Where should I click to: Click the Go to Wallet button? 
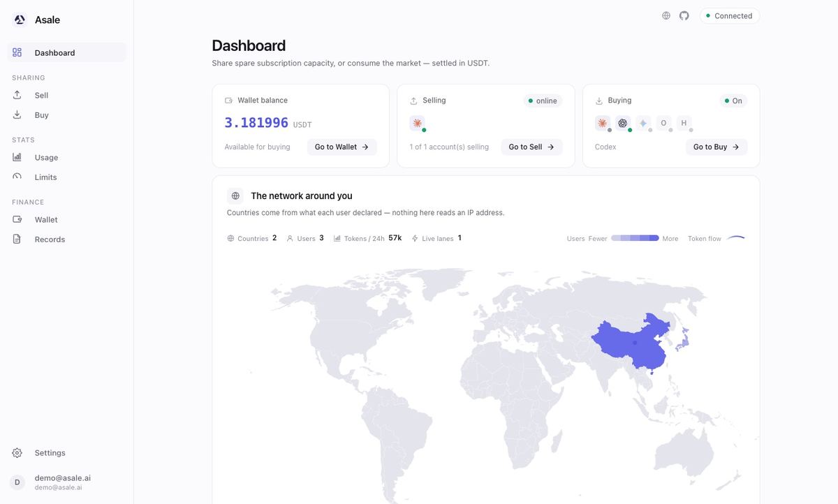[x=342, y=147]
